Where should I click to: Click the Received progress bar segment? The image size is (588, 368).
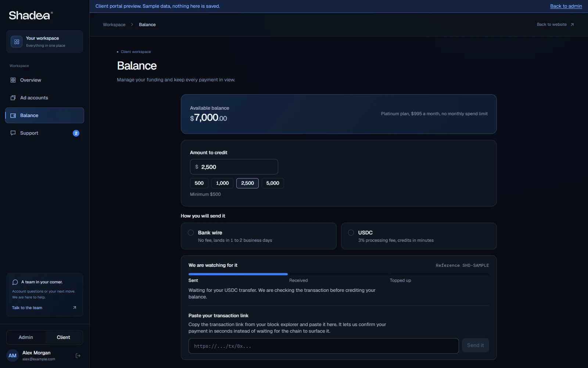338,274
